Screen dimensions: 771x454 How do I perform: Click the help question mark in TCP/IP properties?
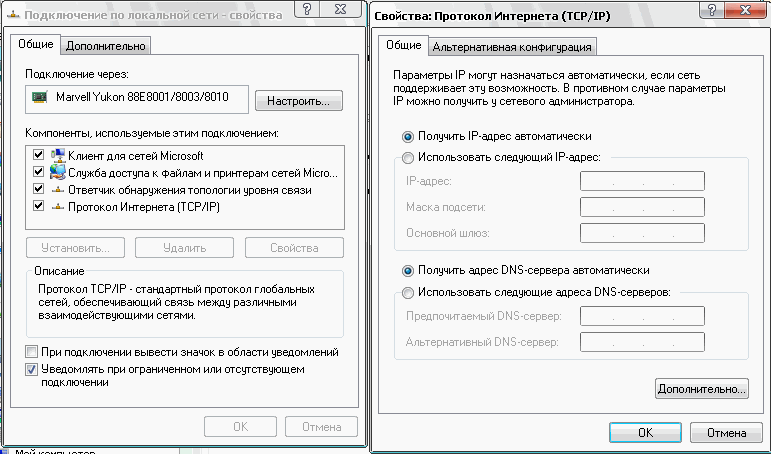point(712,9)
